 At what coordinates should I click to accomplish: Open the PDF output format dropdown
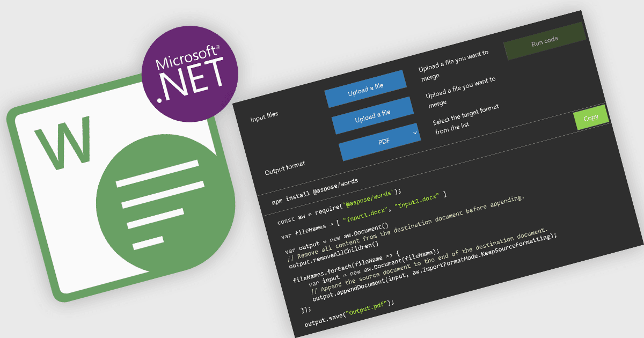(380, 141)
